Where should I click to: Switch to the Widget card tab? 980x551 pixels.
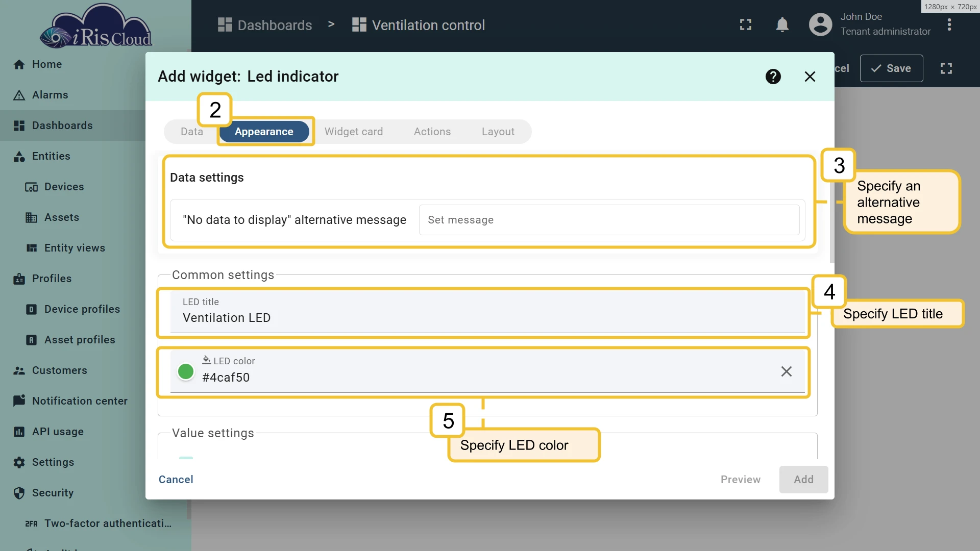tap(353, 132)
